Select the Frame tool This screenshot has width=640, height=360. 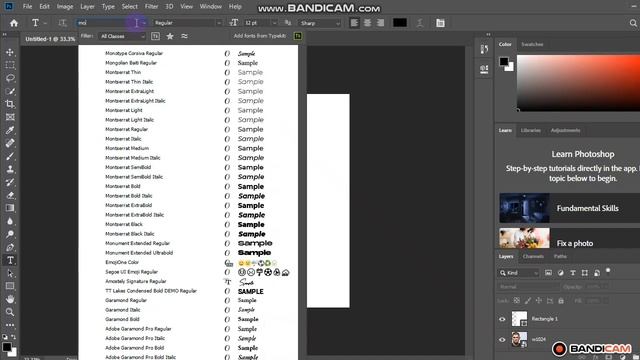click(x=10, y=117)
